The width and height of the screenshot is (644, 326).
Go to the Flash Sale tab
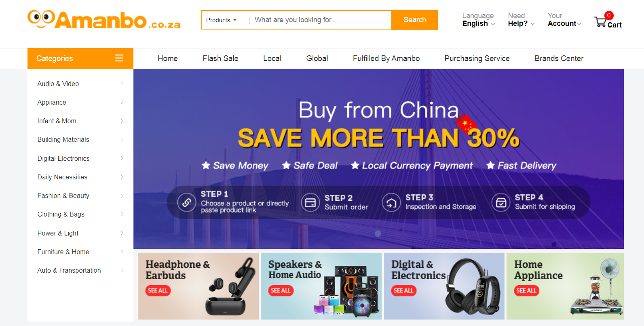(220, 59)
